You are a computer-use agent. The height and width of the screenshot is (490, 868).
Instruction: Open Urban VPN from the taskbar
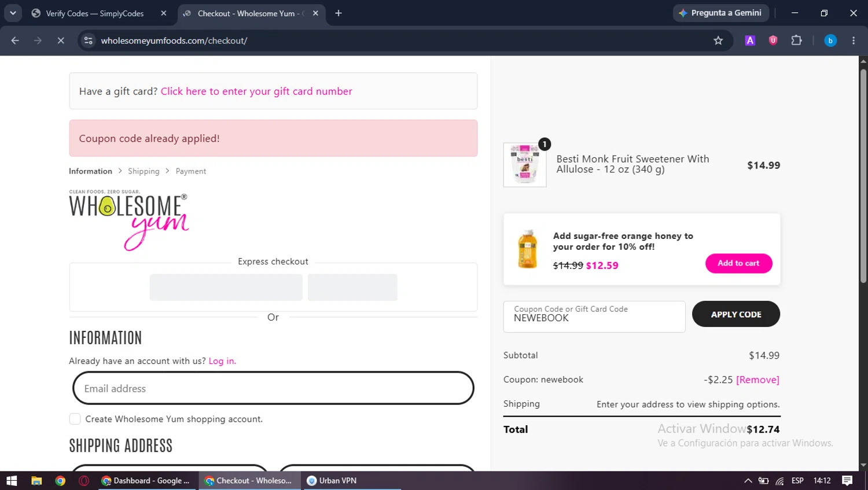(351, 481)
